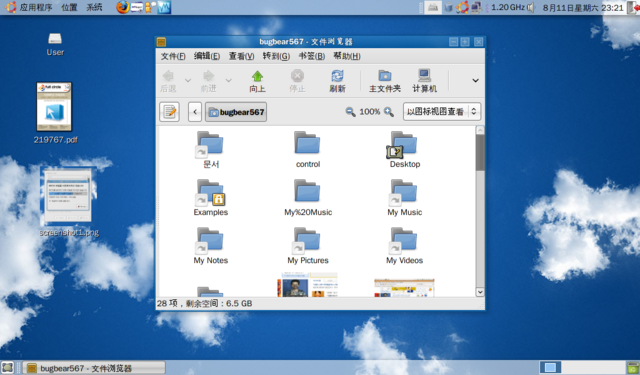Click the scrollbar up arrow in file browser
This screenshot has height=375, width=640.
(480, 130)
